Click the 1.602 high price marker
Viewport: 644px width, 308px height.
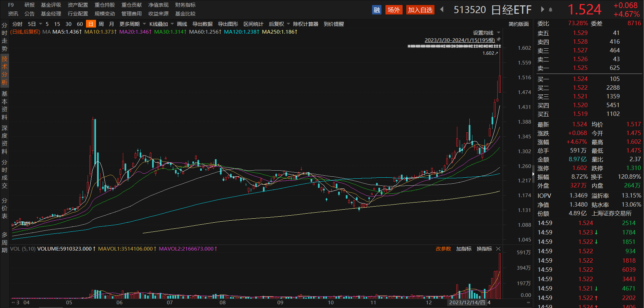tap(490, 53)
